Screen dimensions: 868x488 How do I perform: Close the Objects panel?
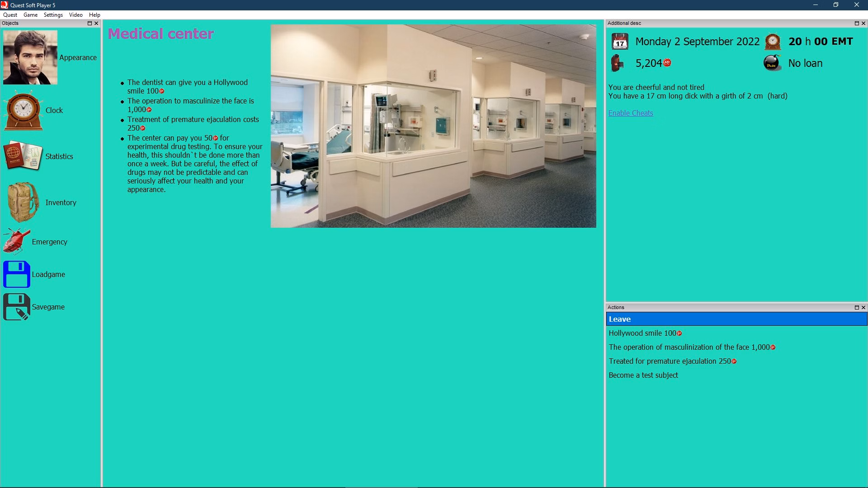pyautogui.click(x=96, y=23)
